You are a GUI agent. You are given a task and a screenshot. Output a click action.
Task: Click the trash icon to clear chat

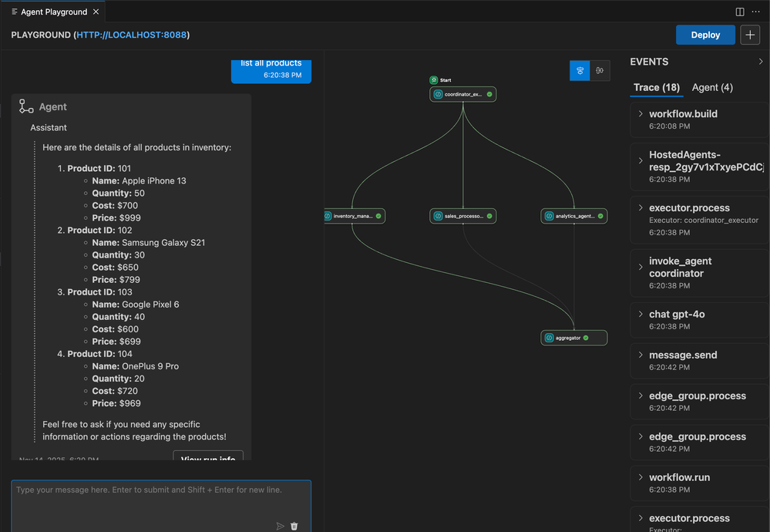tap(294, 526)
